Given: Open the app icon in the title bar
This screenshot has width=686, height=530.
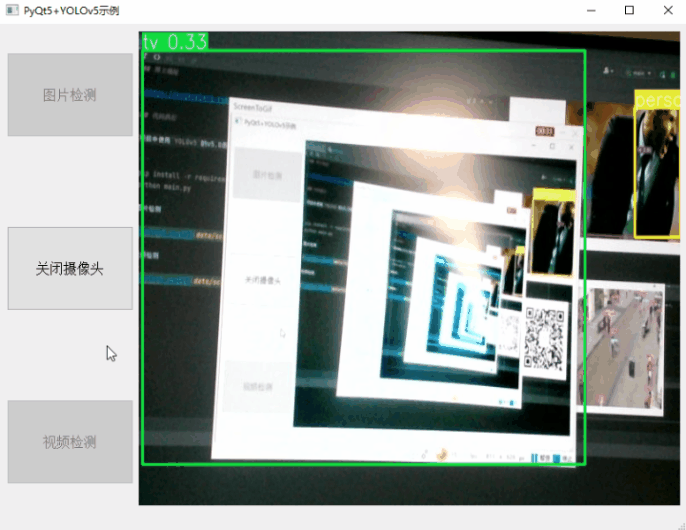Looking at the screenshot, I should pos(12,10).
